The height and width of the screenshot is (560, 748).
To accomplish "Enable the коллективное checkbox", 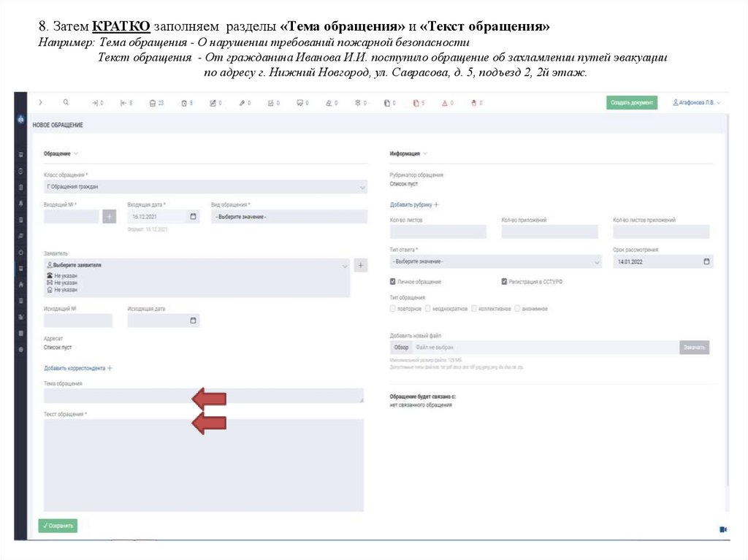I will [473, 308].
